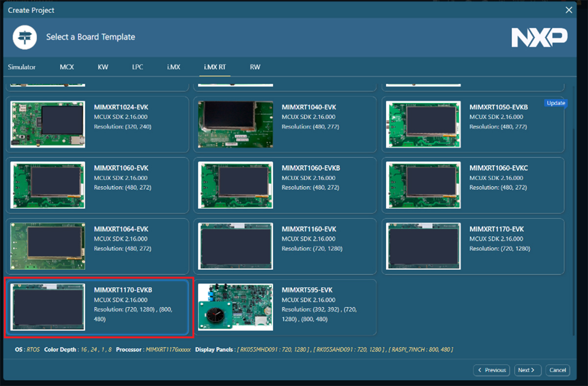The width and height of the screenshot is (588, 386).
Task: Open the i.MX tab
Action: [x=173, y=67]
